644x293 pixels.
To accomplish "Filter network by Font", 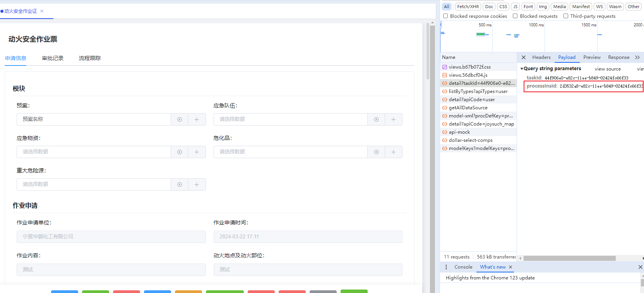I will tap(528, 7).
